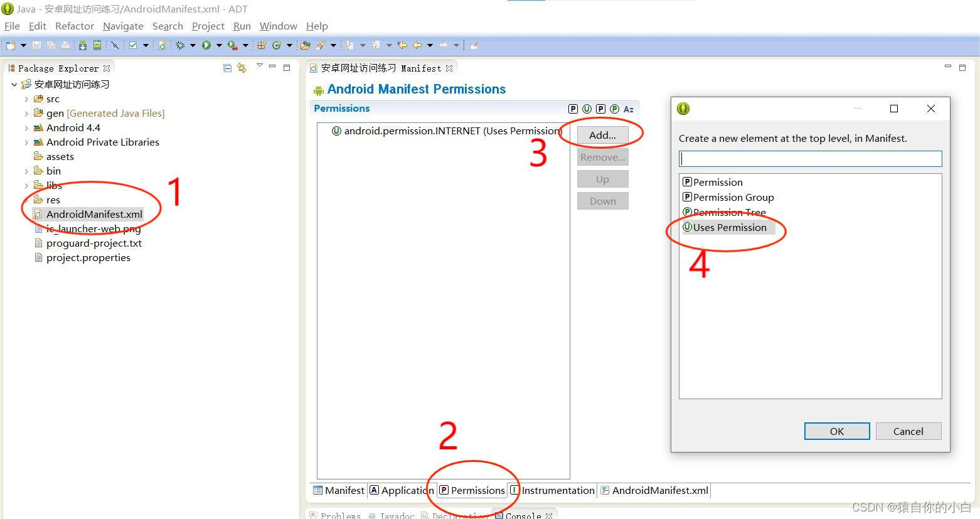Select the assets folder in Package Explorer
Viewport: 980px width, 519px height.
point(54,157)
